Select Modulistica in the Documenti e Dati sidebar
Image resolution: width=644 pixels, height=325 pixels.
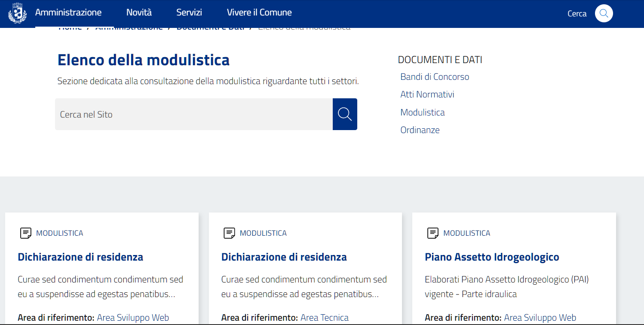pos(422,112)
